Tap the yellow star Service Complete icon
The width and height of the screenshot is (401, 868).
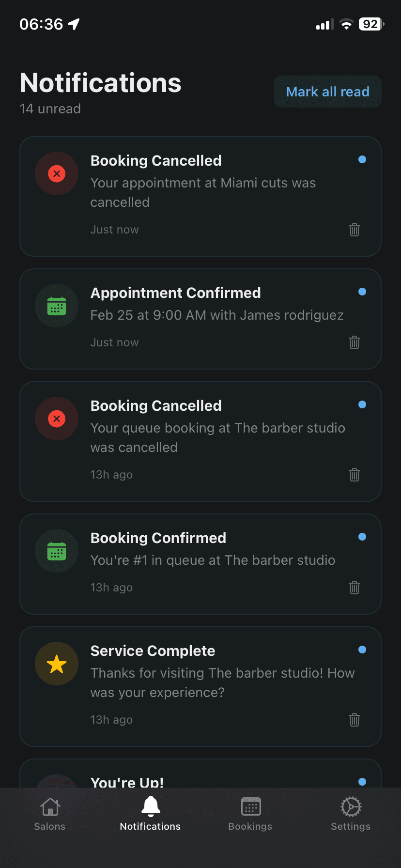point(57,664)
